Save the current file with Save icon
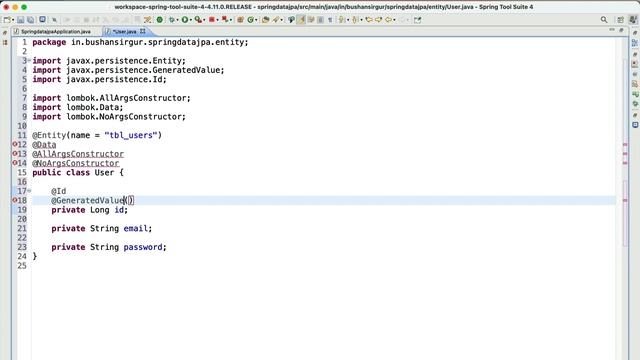 click(20, 20)
